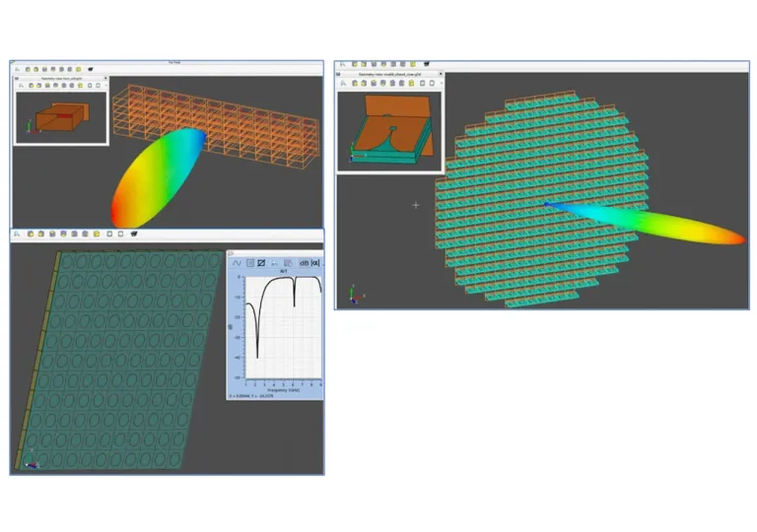This screenshot has width=757, height=532.
Task: Click the zoom-to-fit icon in the patch array window toolbar
Action: click(x=17, y=234)
